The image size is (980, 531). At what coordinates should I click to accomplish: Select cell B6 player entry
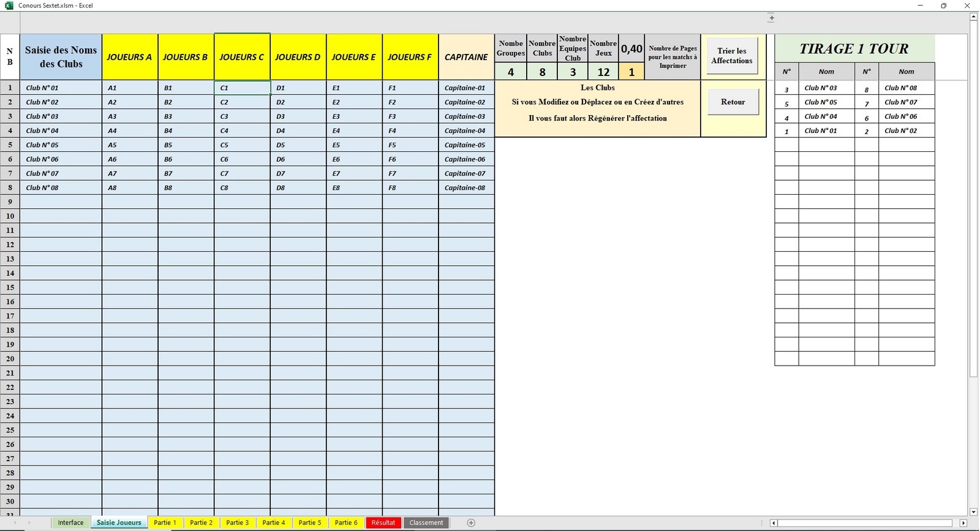[x=186, y=159]
